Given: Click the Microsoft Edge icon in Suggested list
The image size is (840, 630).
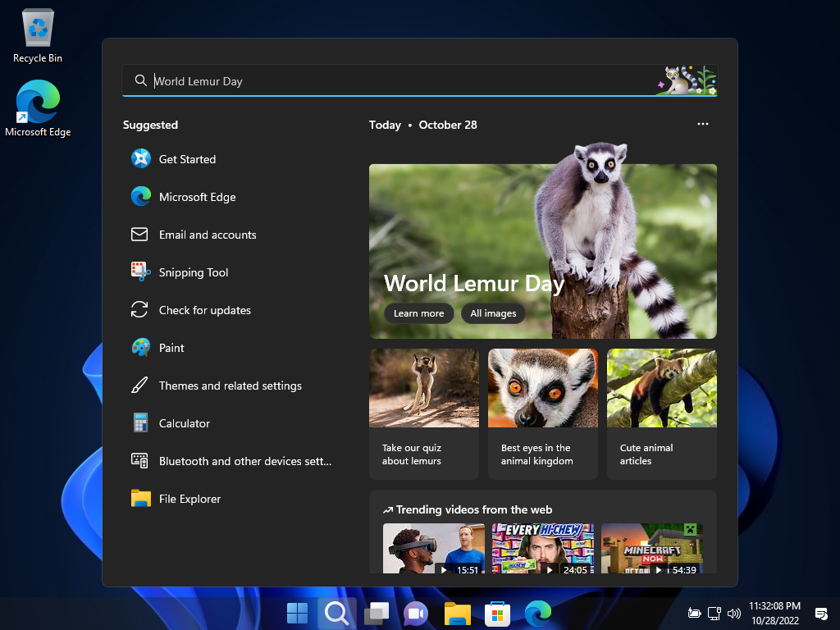Looking at the screenshot, I should pyautogui.click(x=141, y=197).
